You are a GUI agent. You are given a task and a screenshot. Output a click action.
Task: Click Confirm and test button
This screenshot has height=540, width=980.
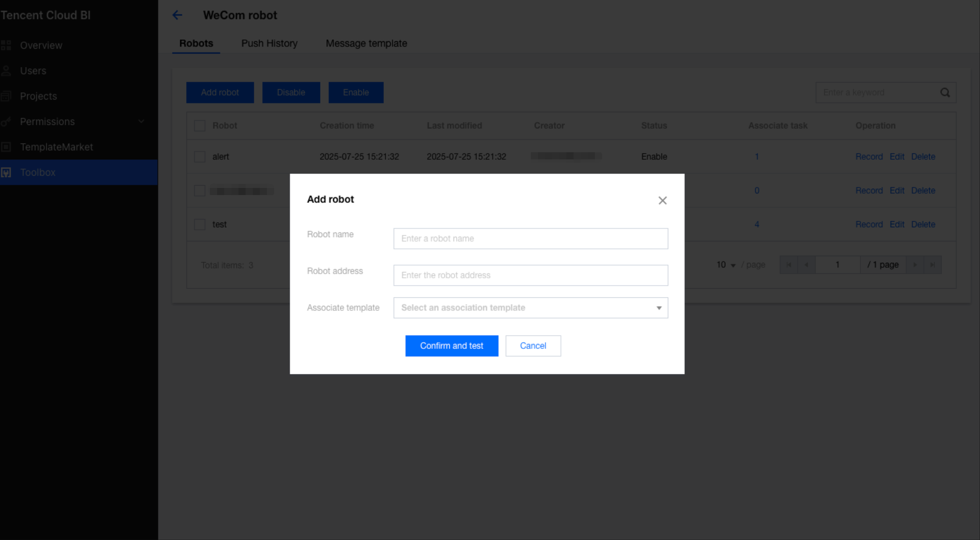[451, 346]
